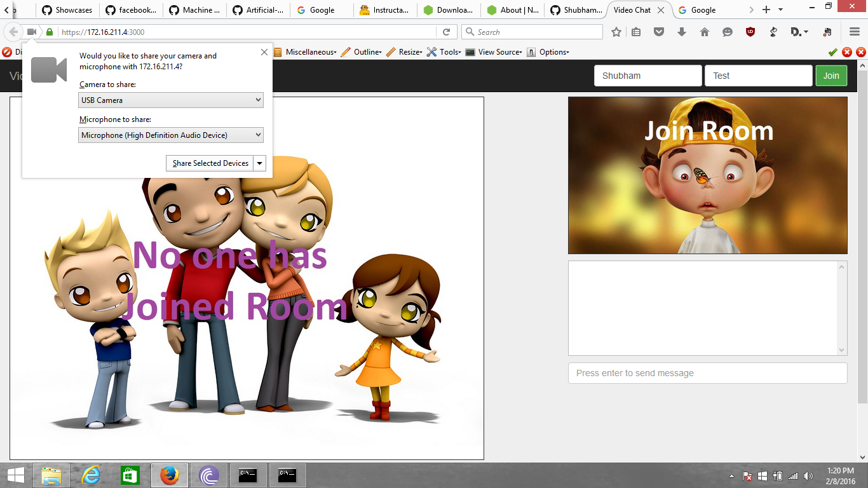Open the Options developer menu

click(x=548, y=52)
